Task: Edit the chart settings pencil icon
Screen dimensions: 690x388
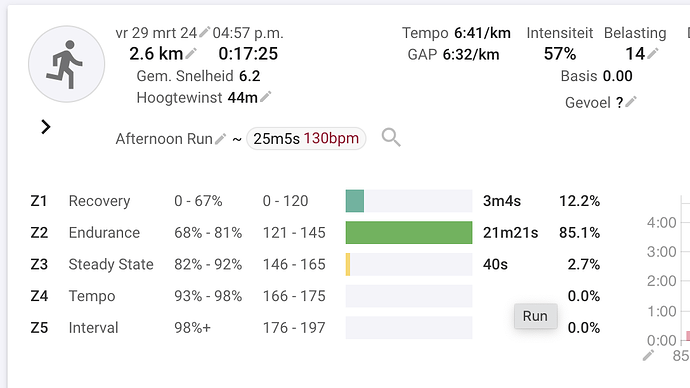Action: coord(648,355)
